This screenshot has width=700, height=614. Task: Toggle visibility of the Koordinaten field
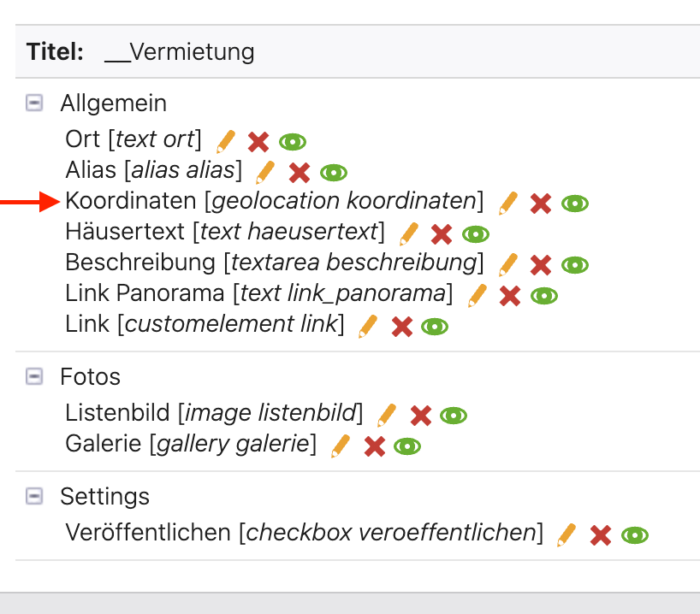574,204
